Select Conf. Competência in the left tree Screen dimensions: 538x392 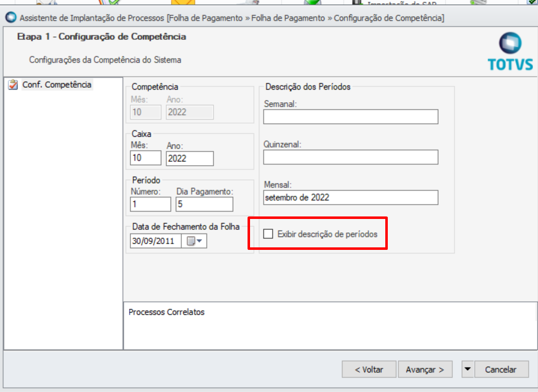pyautogui.click(x=57, y=85)
